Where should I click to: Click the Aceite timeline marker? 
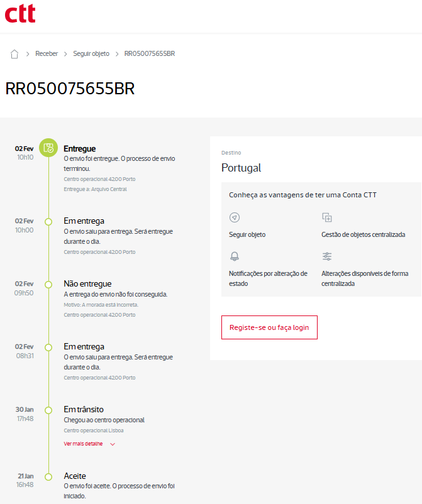tap(48, 476)
